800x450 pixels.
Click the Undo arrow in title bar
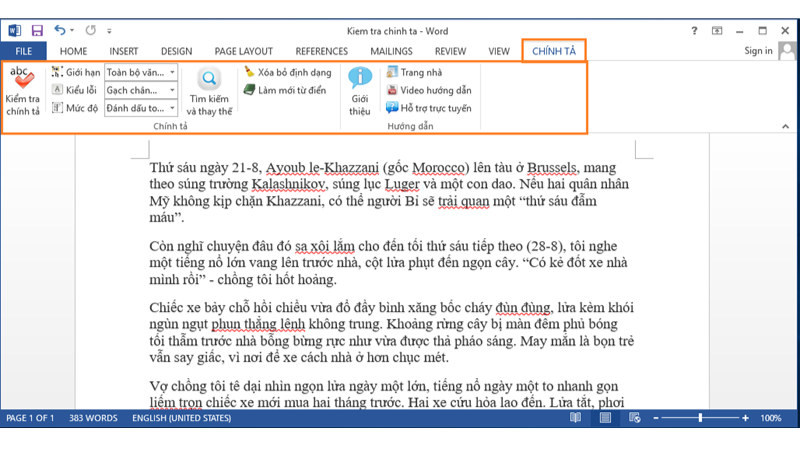point(60,32)
